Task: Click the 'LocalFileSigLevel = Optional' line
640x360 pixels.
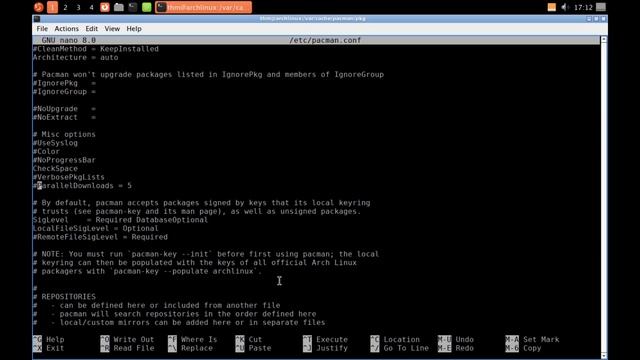Action: (x=96, y=229)
